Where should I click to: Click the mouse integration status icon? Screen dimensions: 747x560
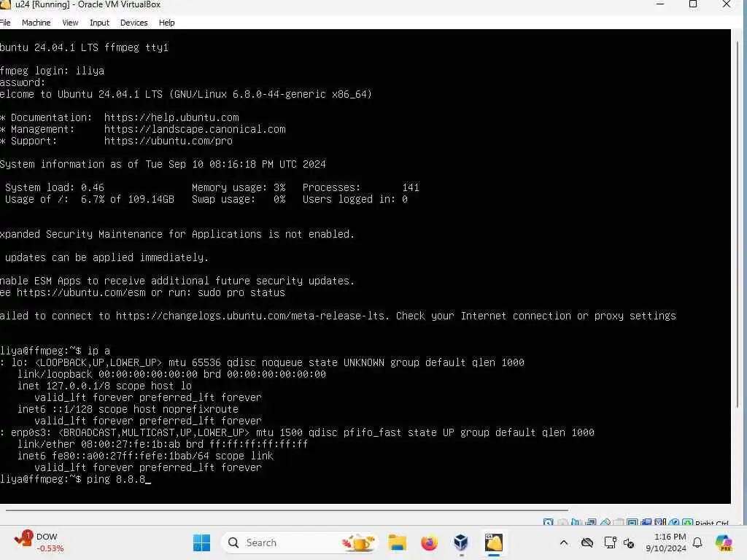click(x=673, y=522)
